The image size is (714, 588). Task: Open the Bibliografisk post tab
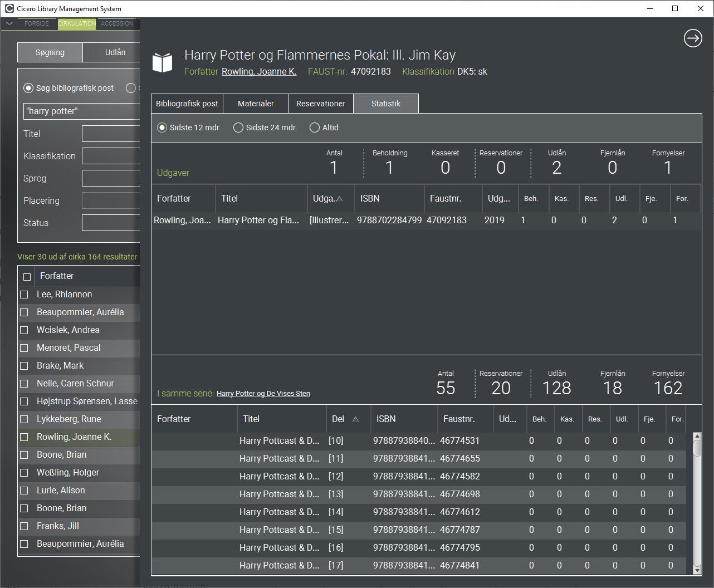pos(187,104)
